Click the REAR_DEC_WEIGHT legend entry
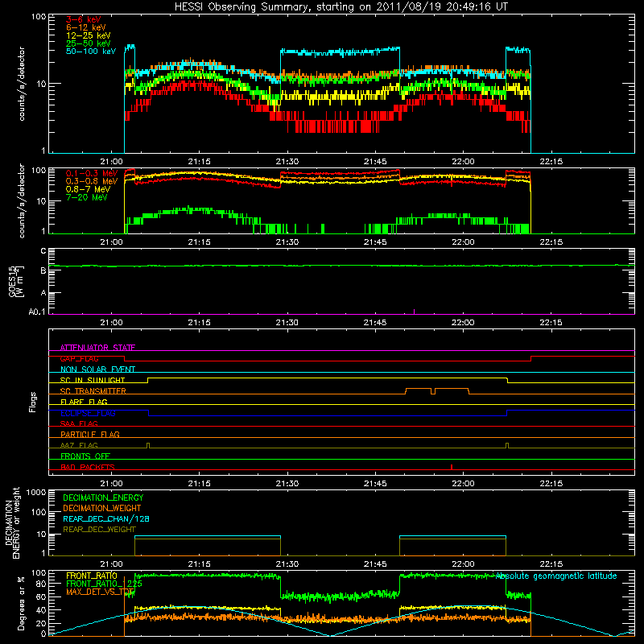The height and width of the screenshot is (644, 644). [99, 530]
